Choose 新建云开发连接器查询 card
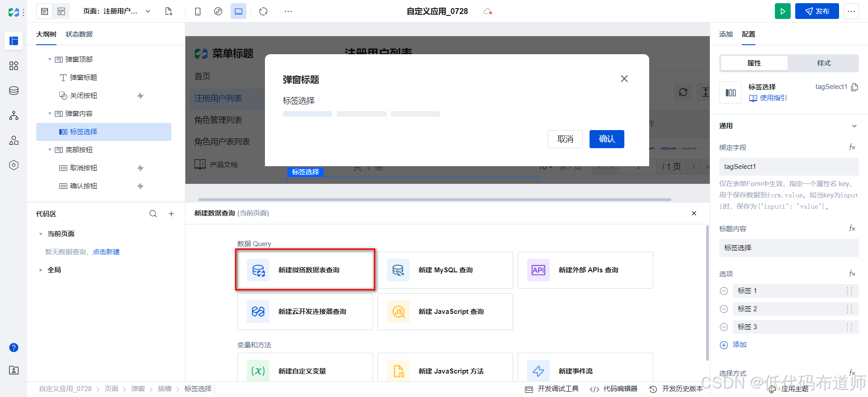868x397 pixels. [x=305, y=312]
